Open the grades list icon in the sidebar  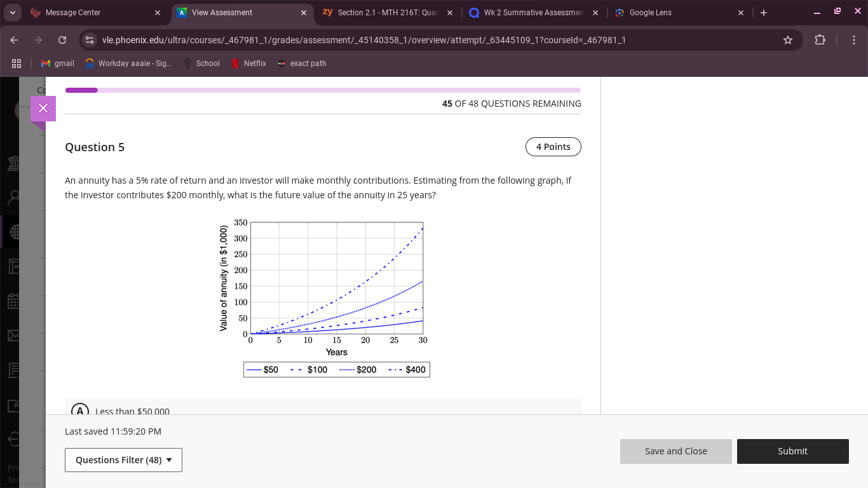[13, 369]
